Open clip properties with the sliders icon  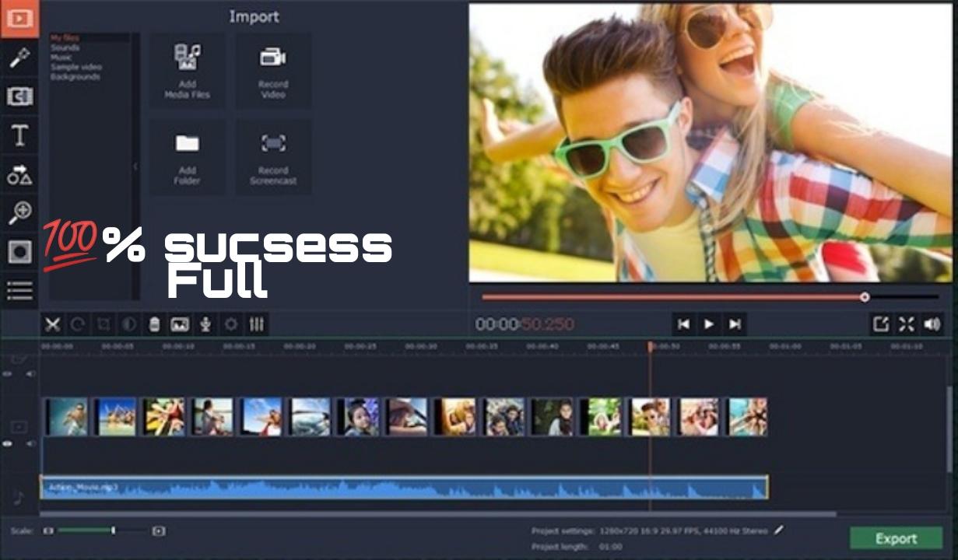[257, 324]
